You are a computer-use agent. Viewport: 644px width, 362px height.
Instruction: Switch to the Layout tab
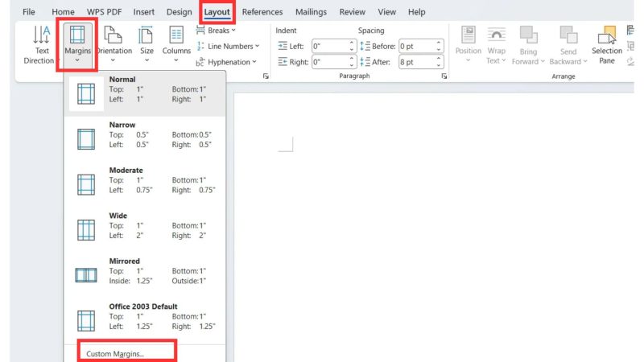pyautogui.click(x=217, y=12)
